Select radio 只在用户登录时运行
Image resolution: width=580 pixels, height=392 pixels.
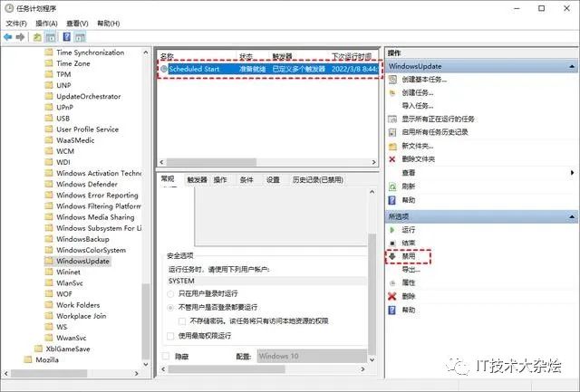(170, 294)
